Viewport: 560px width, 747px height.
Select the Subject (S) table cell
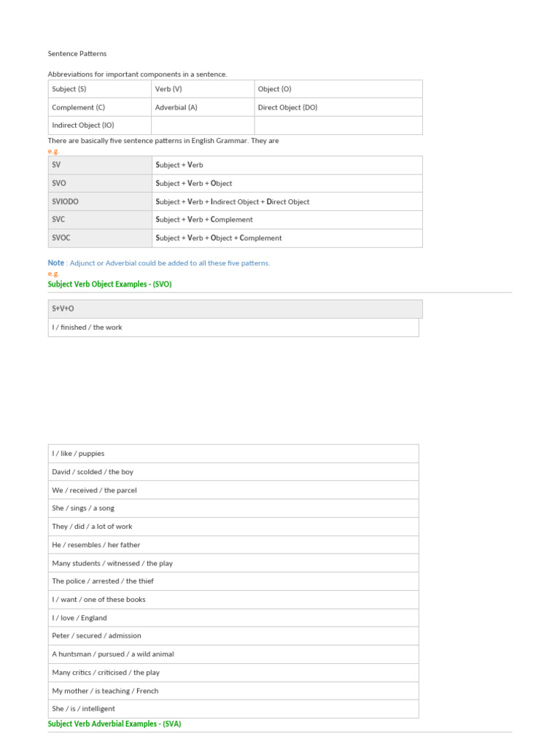pyautogui.click(x=99, y=89)
